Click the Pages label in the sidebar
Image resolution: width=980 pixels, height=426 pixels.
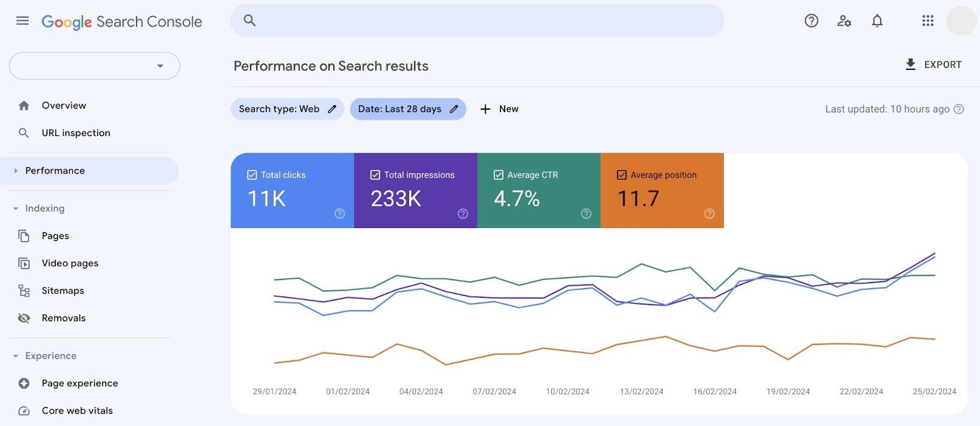pyautogui.click(x=55, y=236)
